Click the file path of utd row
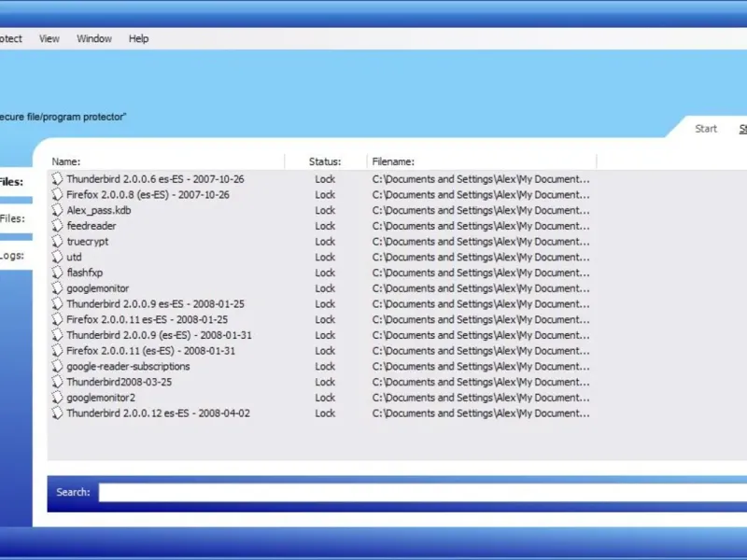Screen dimensions: 747x560 [481, 258]
